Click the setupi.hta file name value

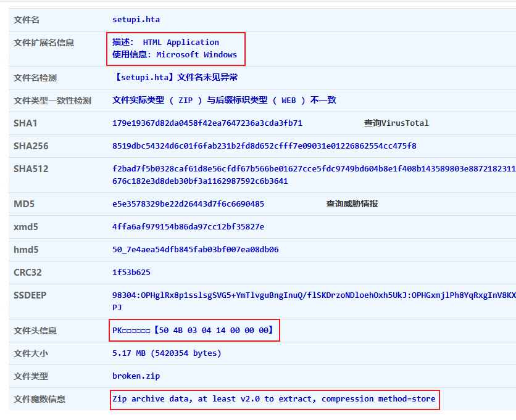pos(136,20)
